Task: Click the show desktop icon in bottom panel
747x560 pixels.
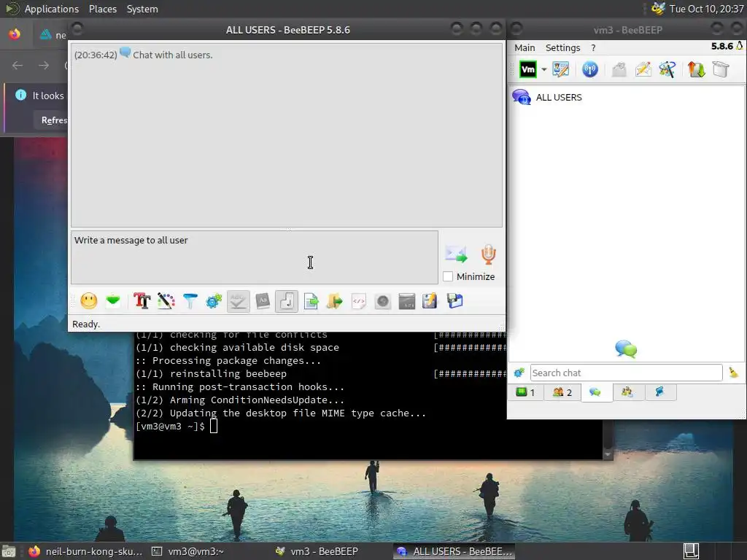Action: point(9,551)
